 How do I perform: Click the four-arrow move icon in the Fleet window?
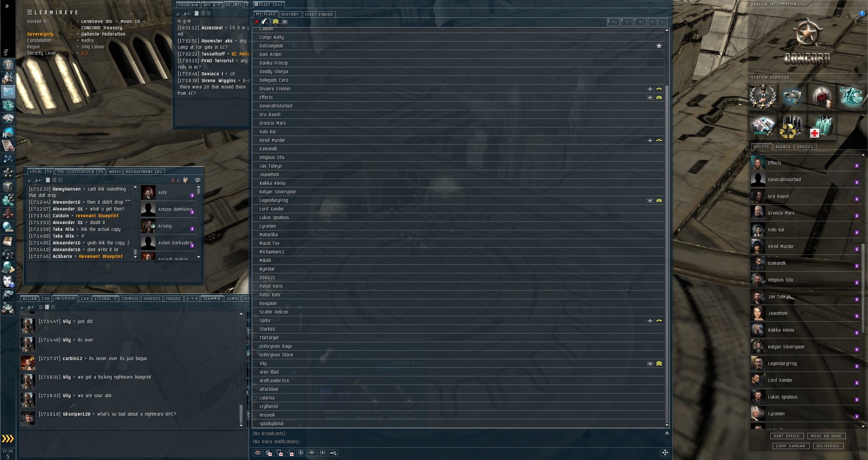click(665, 452)
